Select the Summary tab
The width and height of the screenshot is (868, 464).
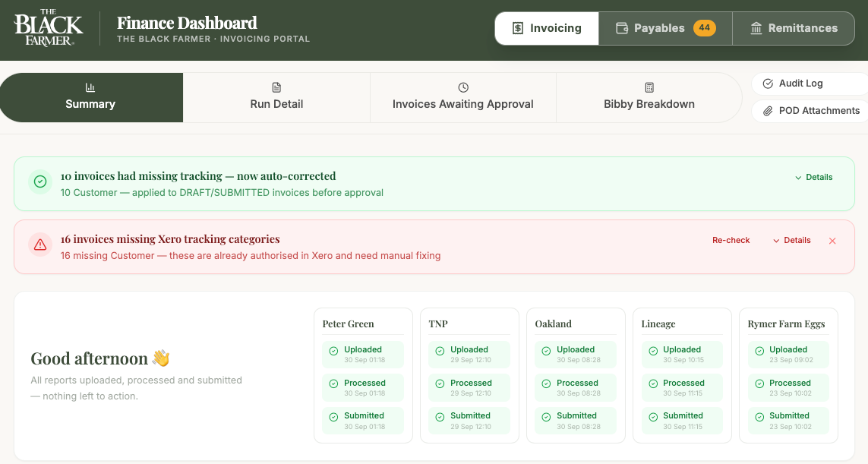pos(91,97)
